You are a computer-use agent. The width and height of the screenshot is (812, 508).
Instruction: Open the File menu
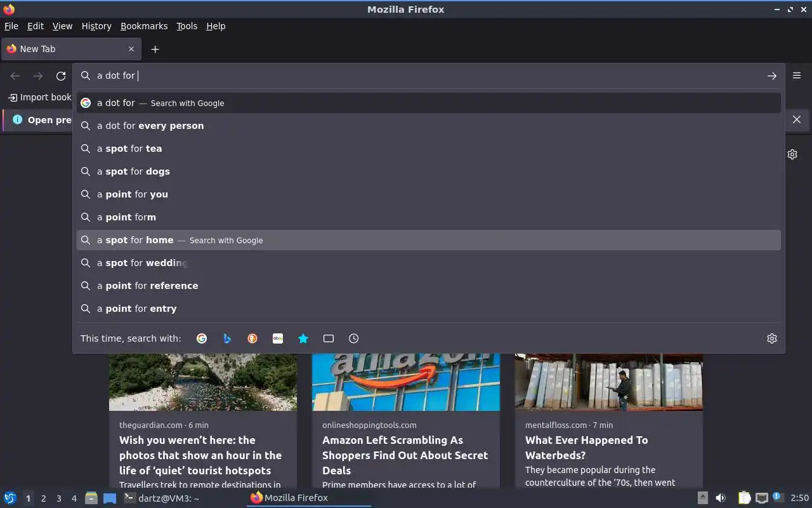click(x=11, y=26)
